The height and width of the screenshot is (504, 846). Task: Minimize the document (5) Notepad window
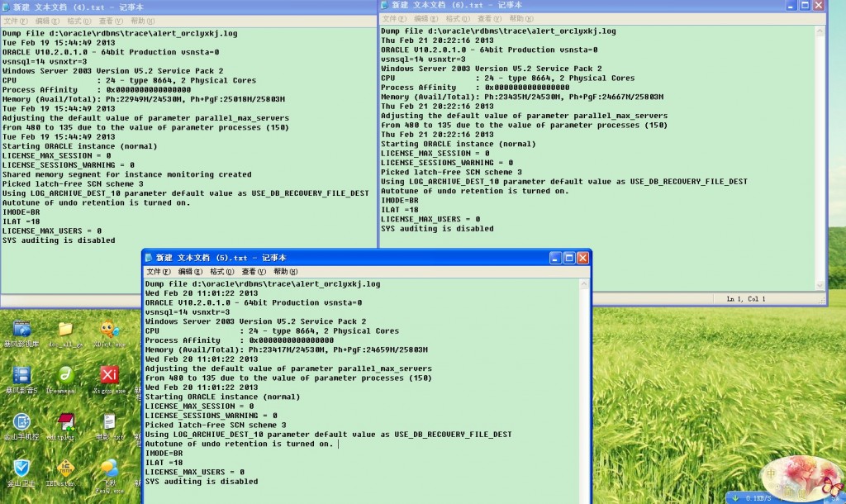(x=556, y=258)
